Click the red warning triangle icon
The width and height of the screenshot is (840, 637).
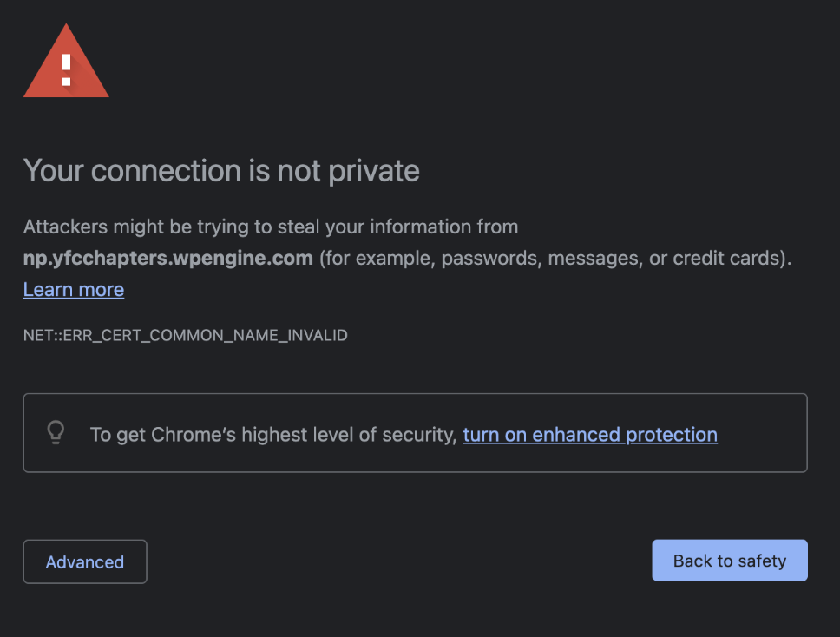66,61
